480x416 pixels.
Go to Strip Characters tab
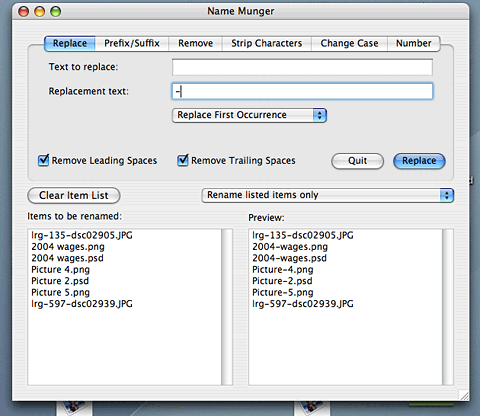click(267, 43)
